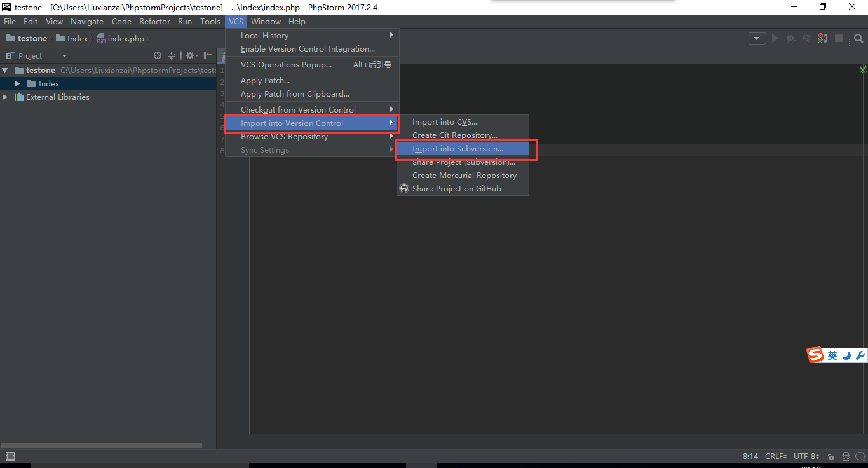Image resolution: width=868 pixels, height=468 pixels.
Task: Choose Enable Version Control Integration
Action: pyautogui.click(x=312, y=49)
